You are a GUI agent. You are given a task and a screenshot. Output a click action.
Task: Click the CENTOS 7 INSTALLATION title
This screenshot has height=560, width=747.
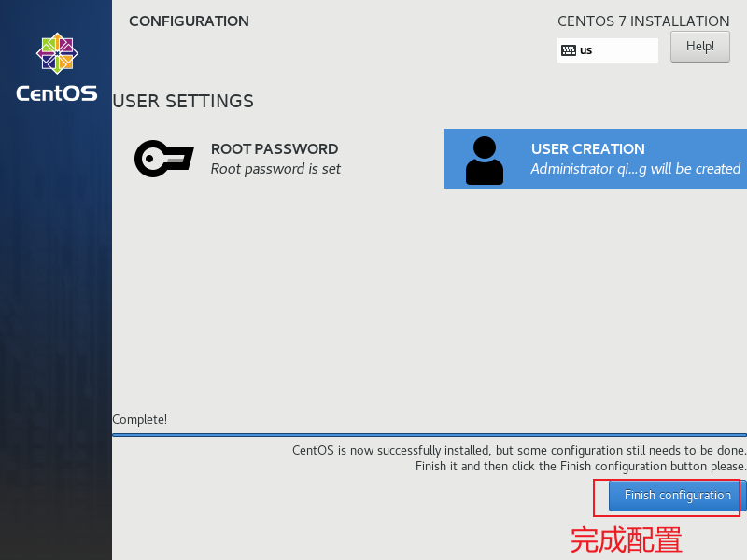point(643,21)
